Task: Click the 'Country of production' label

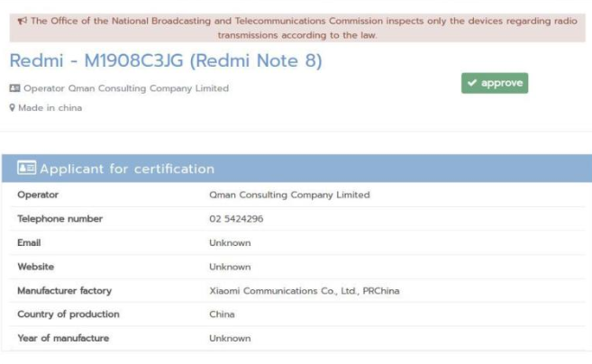Action: [x=68, y=314]
